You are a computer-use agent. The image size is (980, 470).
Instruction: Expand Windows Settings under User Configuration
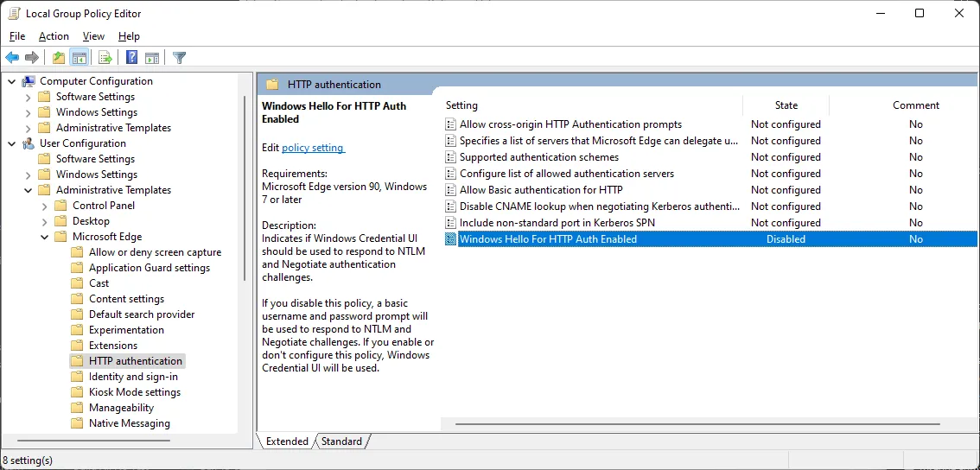29,175
